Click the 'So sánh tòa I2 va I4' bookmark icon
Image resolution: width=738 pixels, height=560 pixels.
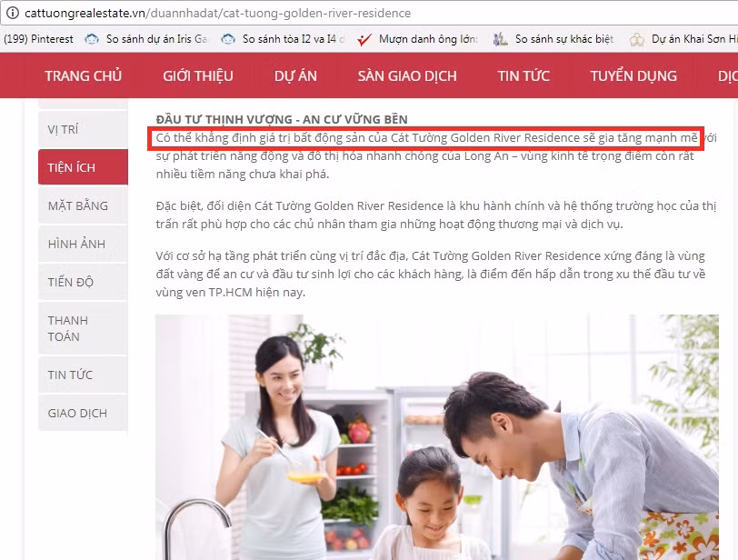tap(228, 39)
